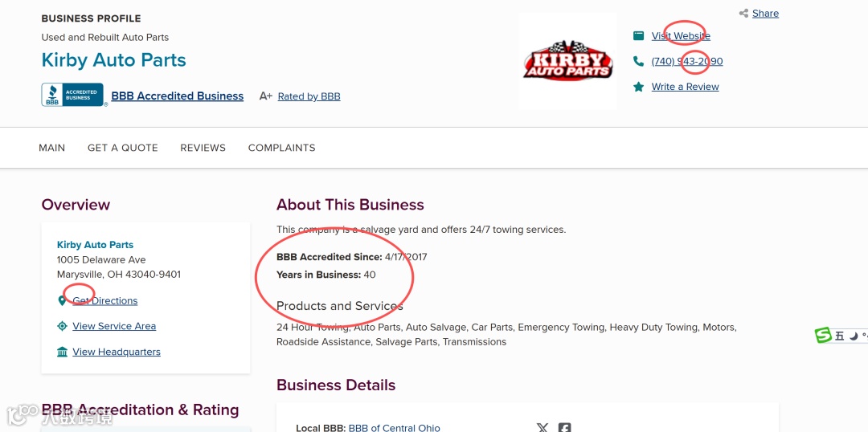This screenshot has width=868, height=432.
Task: Click the Products and Services heading
Action: (340, 306)
